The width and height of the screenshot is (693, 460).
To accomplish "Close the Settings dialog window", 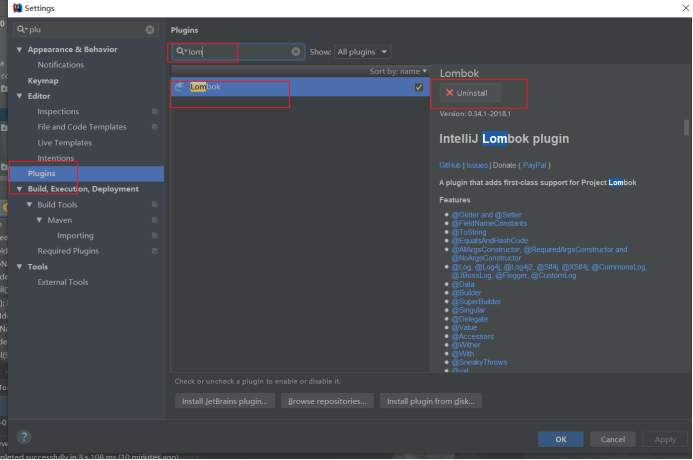I will (685, 8).
